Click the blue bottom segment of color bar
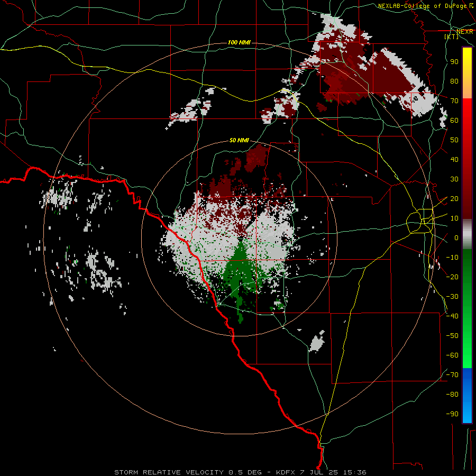The image size is (476, 476). (x=467, y=395)
